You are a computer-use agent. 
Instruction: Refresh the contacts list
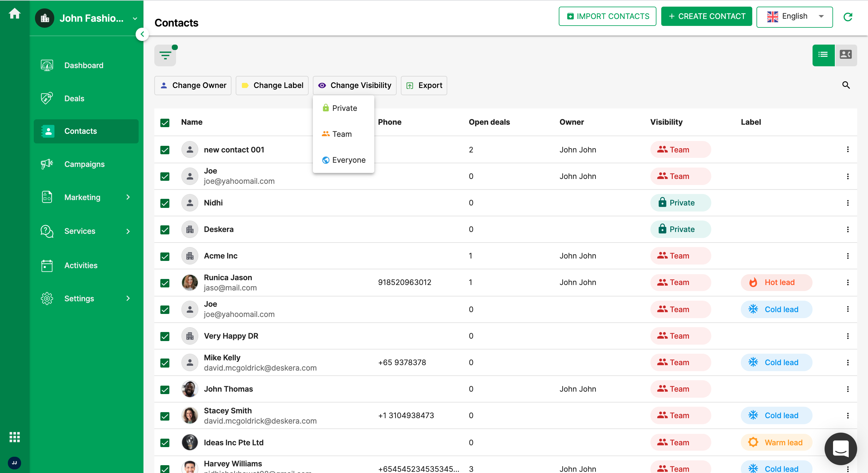(x=848, y=17)
